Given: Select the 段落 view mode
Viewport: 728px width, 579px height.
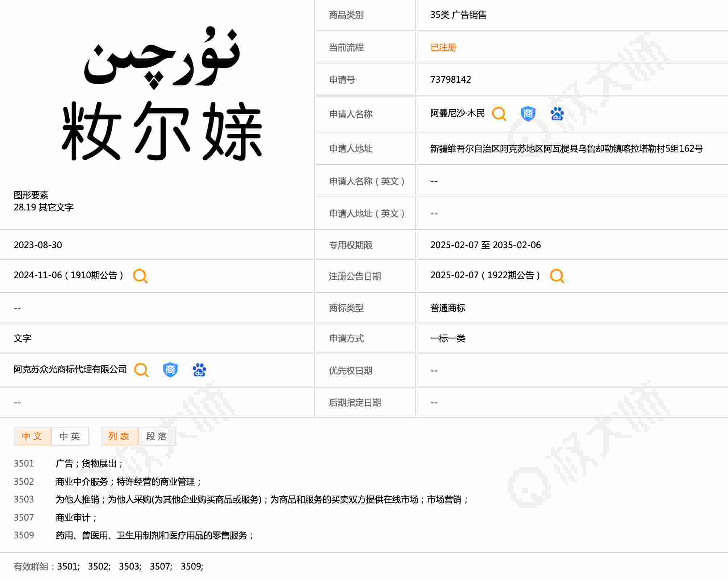Looking at the screenshot, I should (x=157, y=436).
